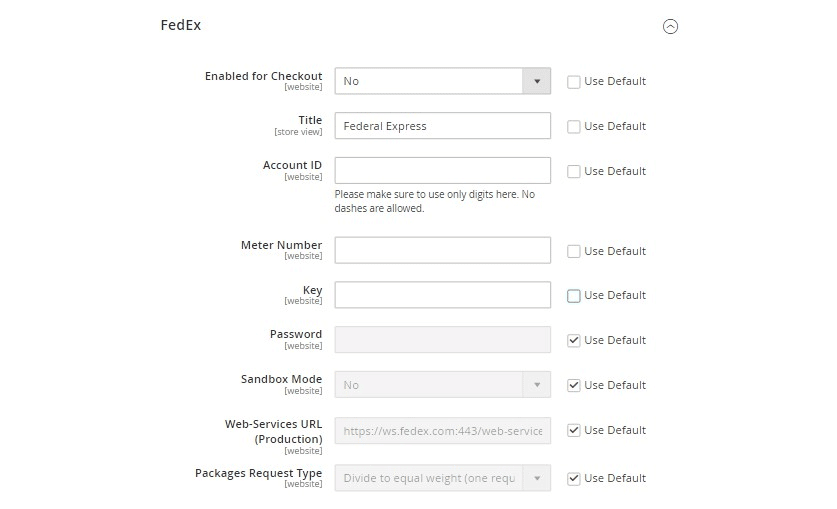Click the Title field containing Federal Express
The width and height of the screenshot is (837, 509).
pos(443,126)
